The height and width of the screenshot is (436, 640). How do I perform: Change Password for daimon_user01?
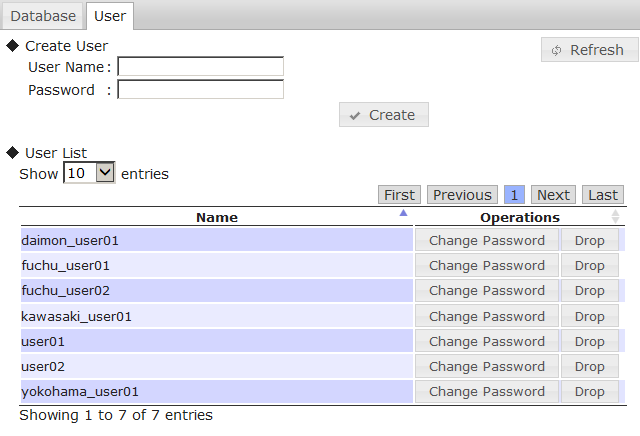[x=487, y=240]
